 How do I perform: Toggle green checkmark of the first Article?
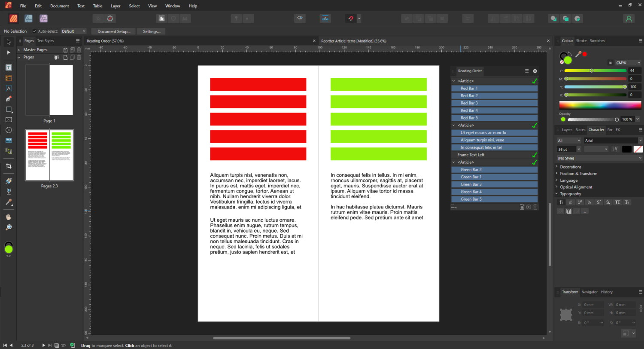pos(534,81)
